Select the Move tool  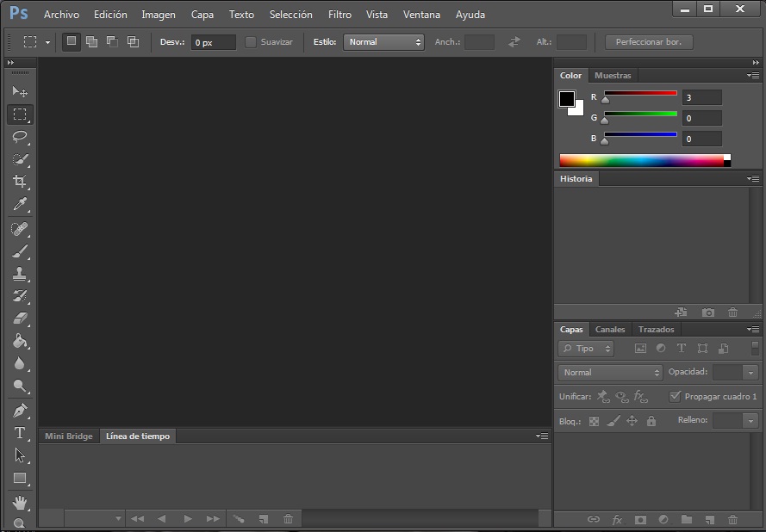pos(20,91)
